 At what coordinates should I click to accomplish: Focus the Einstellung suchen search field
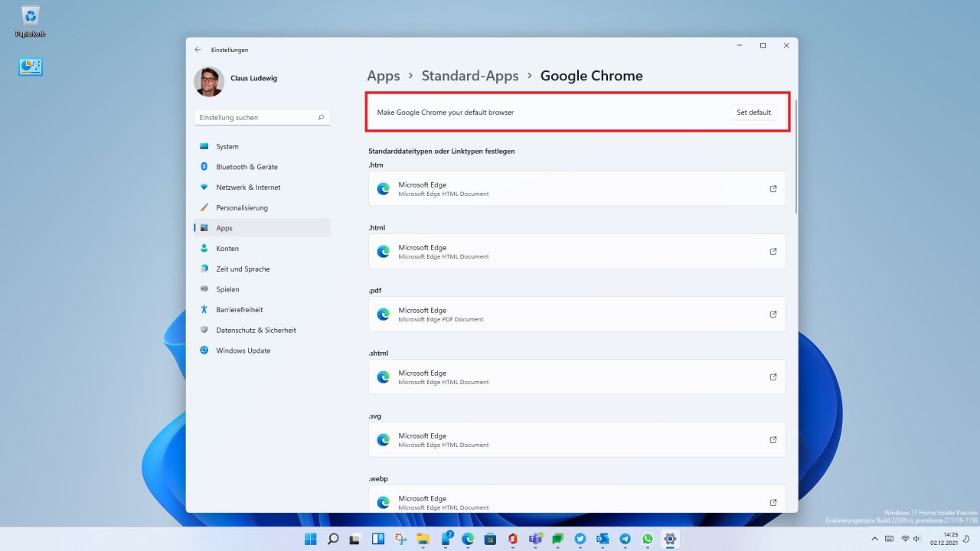click(x=262, y=118)
